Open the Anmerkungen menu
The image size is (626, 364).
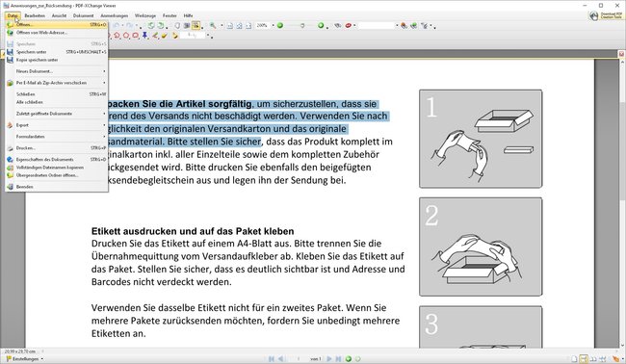tap(115, 15)
